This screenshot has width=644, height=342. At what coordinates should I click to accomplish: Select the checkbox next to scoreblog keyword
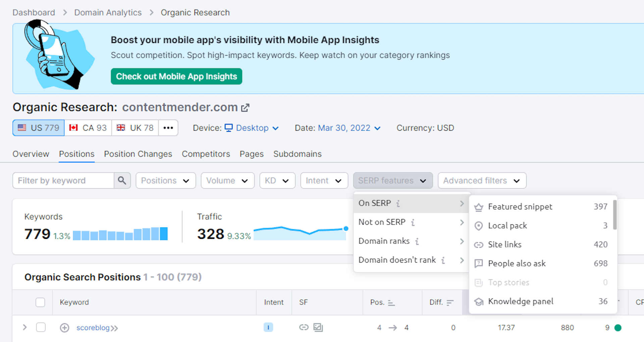tap(41, 328)
